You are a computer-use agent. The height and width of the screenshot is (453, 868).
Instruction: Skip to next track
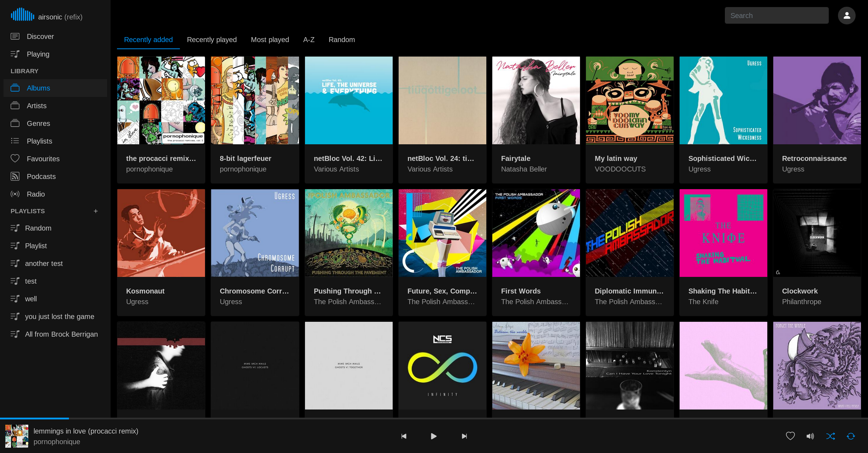(x=464, y=436)
